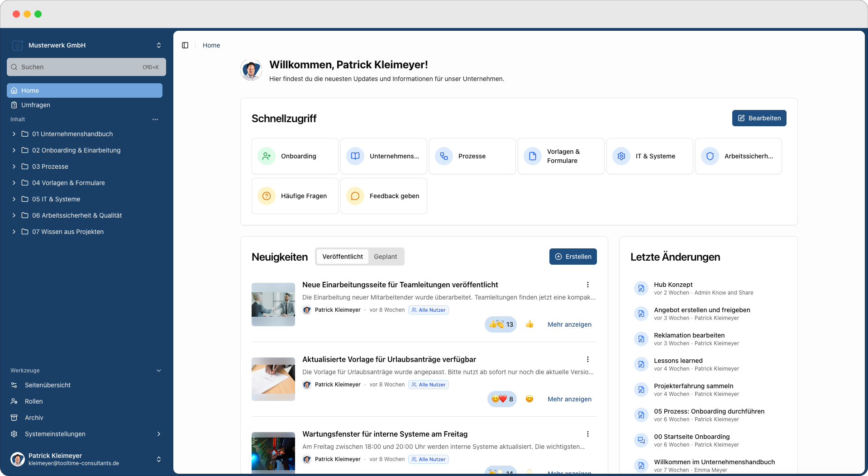Open the user account menu chevron

coord(159,459)
